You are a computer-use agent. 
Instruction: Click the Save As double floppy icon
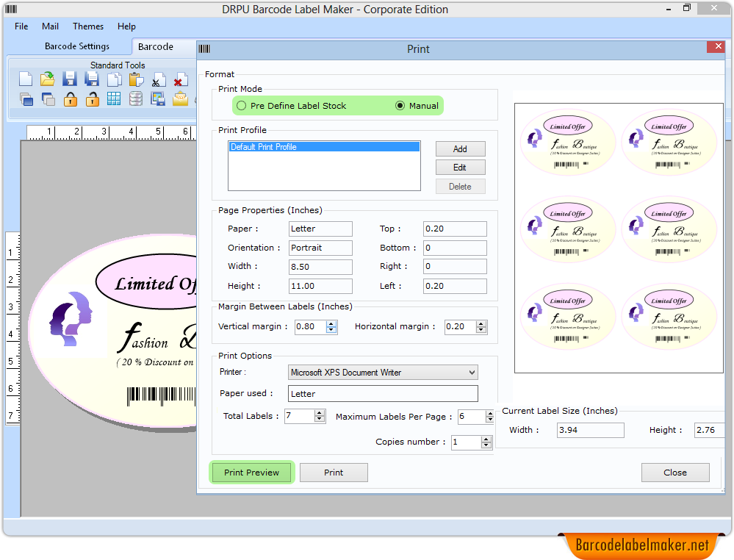[x=92, y=79]
